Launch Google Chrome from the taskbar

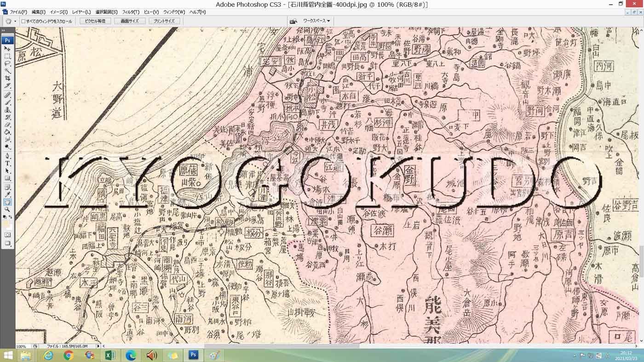(x=69, y=355)
